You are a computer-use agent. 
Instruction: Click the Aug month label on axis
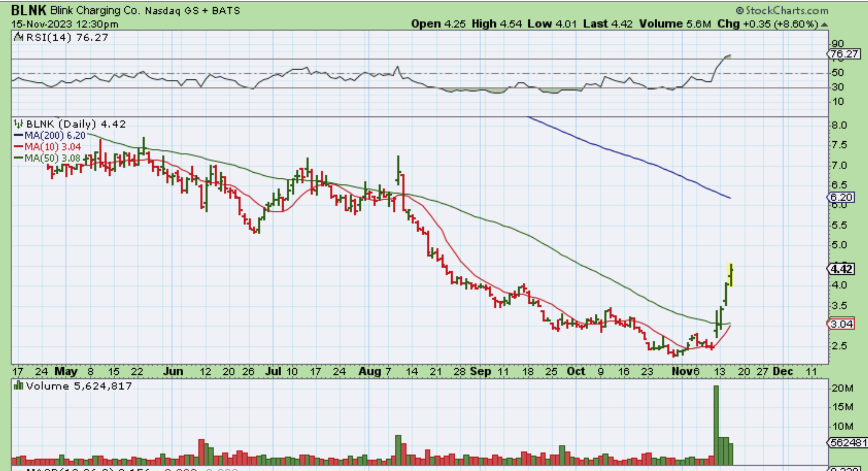[x=369, y=371]
